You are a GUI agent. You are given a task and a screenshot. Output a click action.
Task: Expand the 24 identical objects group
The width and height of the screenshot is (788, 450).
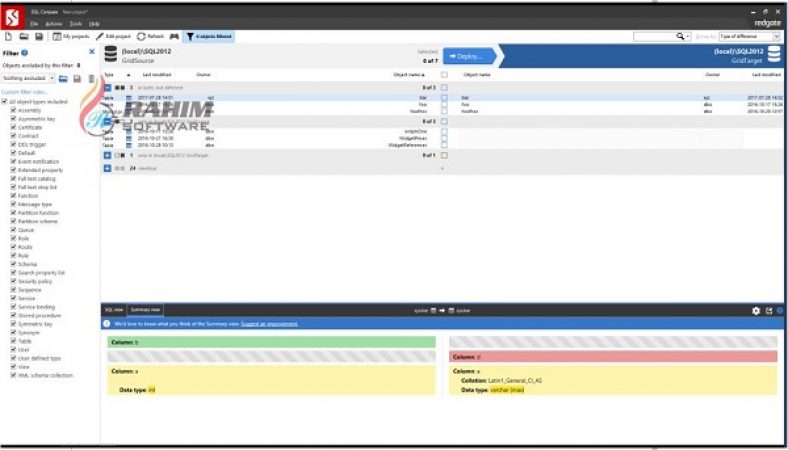coord(107,168)
